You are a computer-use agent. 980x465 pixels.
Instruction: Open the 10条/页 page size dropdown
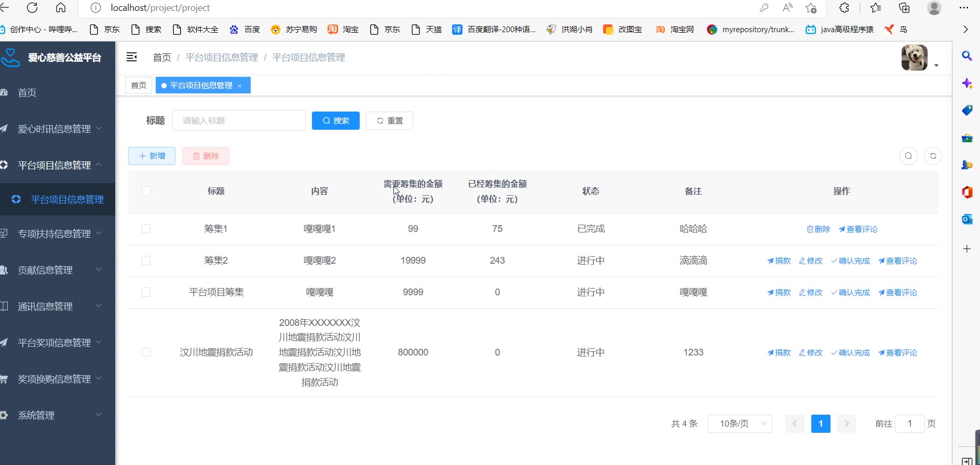(740, 423)
